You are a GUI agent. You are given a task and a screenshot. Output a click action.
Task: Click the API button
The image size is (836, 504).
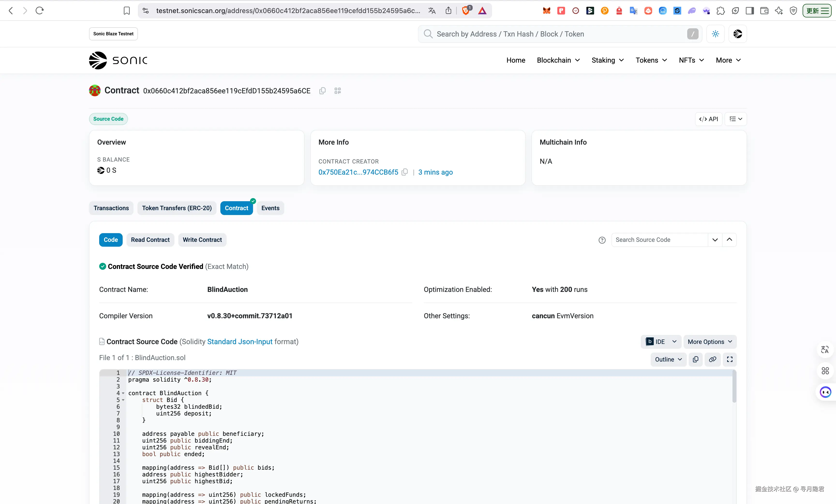tap(709, 119)
